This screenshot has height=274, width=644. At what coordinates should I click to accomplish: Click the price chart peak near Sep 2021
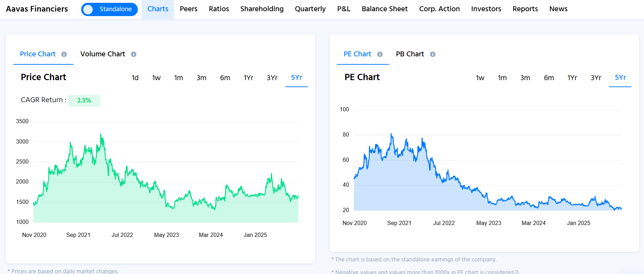click(101, 134)
